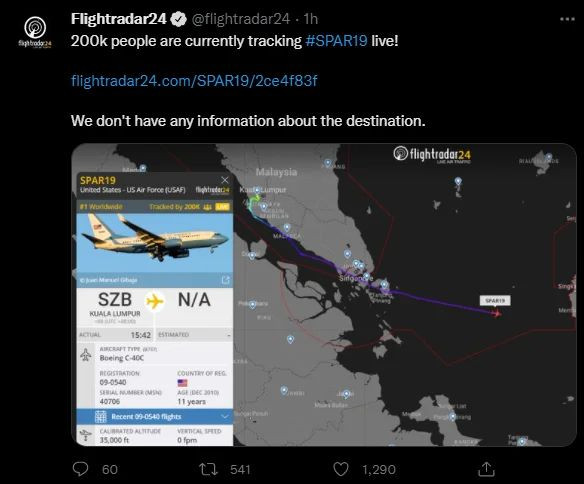Screen dimensions: 584x484
Task: Open the #SPAR19 hashtag
Action: pyautogui.click(x=336, y=41)
